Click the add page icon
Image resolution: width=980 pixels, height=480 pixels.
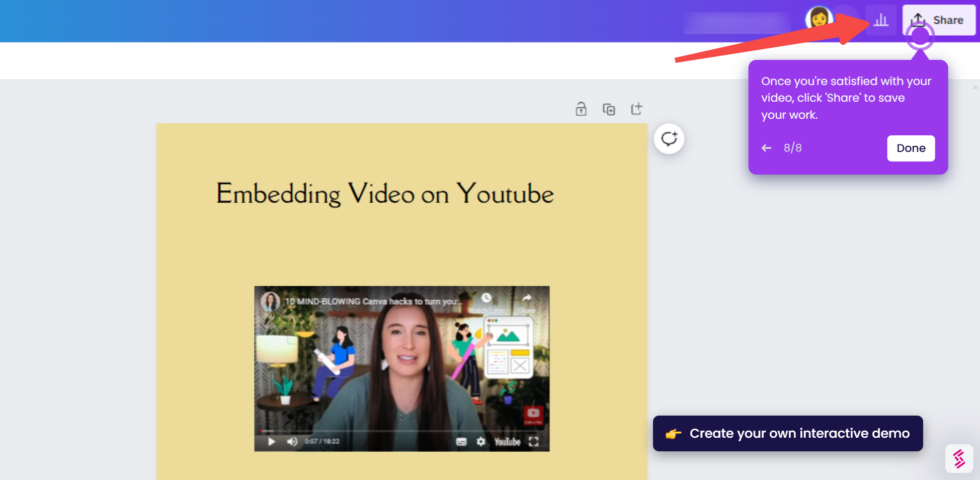[636, 109]
